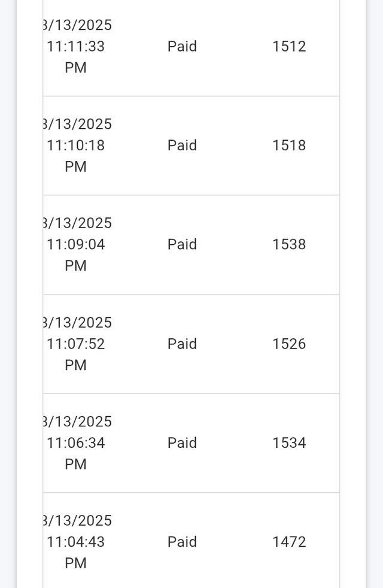Select the 11:07:52 PM timestamp cell

coord(77,344)
